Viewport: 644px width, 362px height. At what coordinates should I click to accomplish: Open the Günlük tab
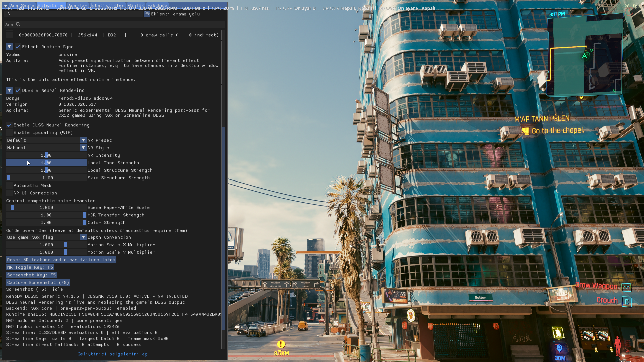point(136,5)
